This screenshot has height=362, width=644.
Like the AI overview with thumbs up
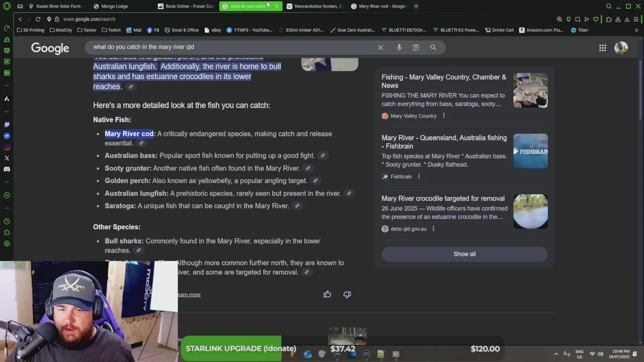[x=327, y=294]
